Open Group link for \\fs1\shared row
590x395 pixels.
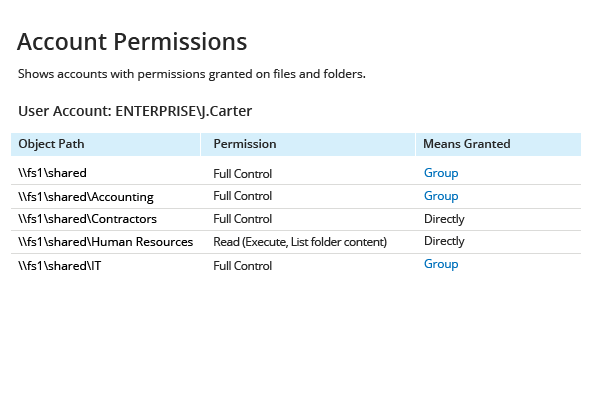tap(441, 173)
